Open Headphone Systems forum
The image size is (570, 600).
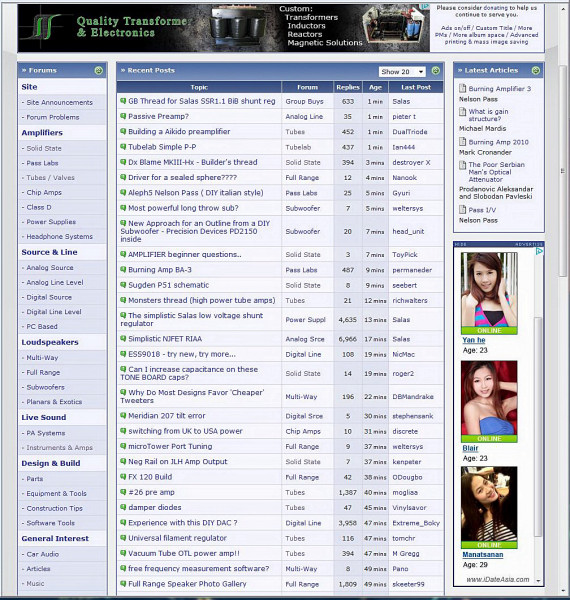[x=59, y=236]
